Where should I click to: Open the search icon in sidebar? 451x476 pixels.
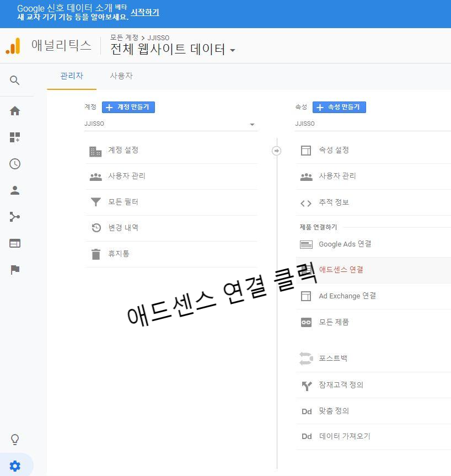point(14,80)
